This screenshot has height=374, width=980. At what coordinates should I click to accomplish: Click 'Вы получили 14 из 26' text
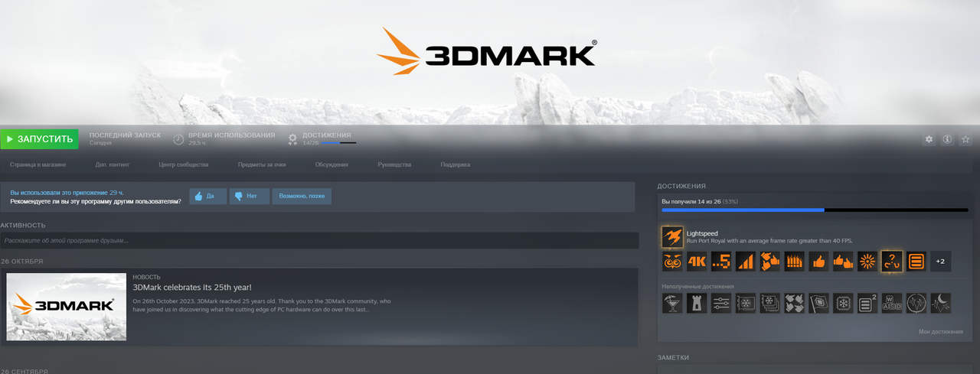click(x=692, y=201)
